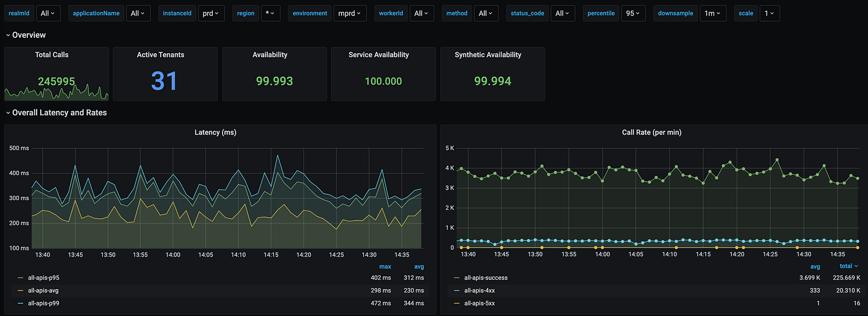
Task: Click the Synthetic Availability value 99.994
Action: tap(492, 81)
